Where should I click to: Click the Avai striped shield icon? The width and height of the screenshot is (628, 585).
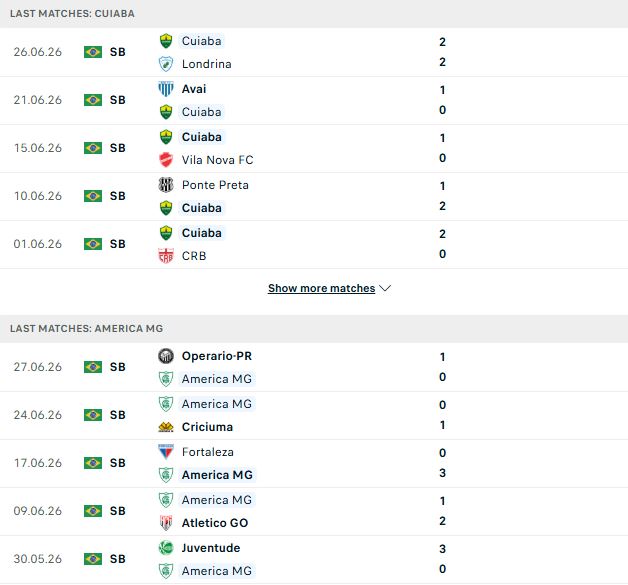[166, 89]
